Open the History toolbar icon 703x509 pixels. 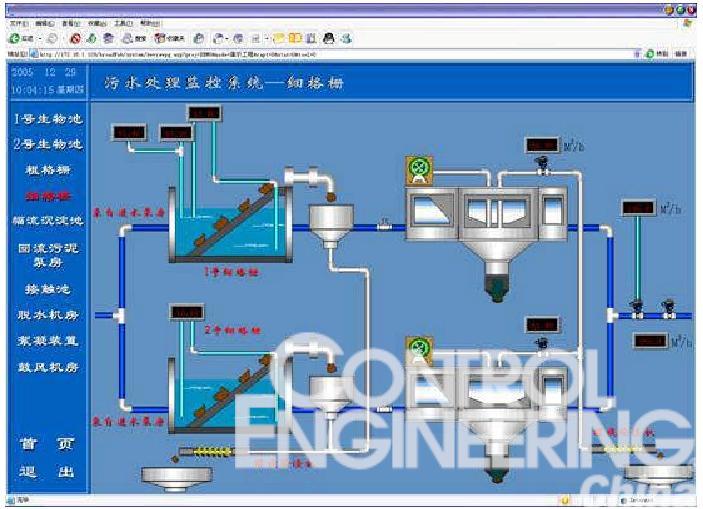(199, 39)
